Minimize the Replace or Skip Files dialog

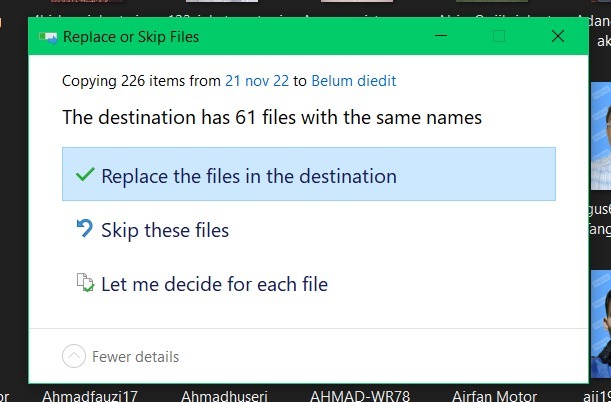tap(441, 37)
